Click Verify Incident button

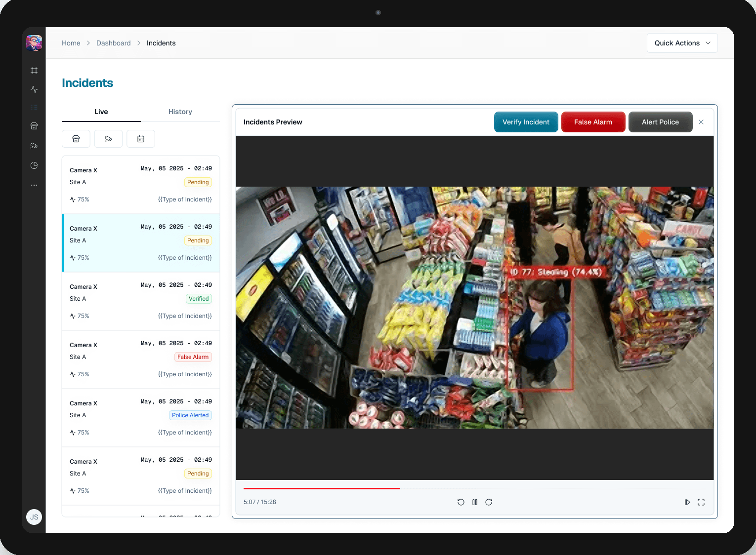point(526,122)
